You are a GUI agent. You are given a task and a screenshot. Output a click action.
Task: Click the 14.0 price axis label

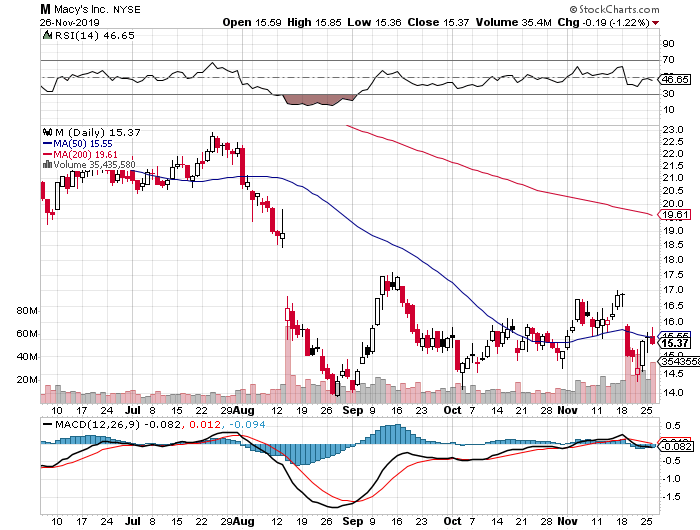(673, 392)
